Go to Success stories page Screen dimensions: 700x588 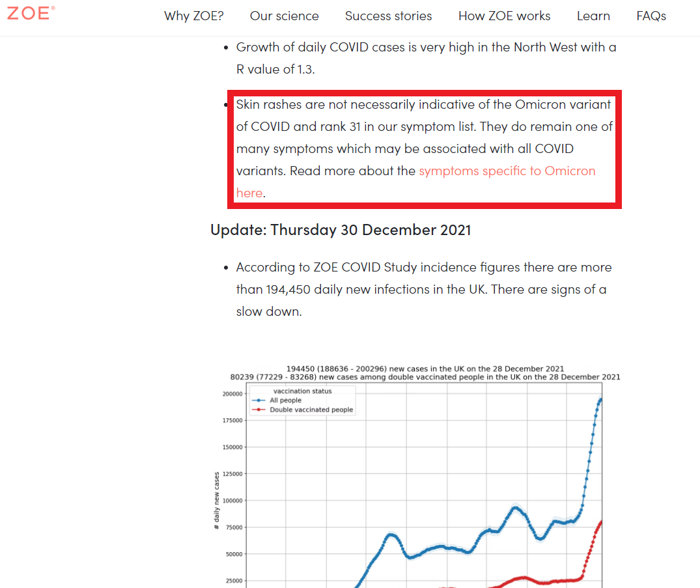(x=388, y=16)
